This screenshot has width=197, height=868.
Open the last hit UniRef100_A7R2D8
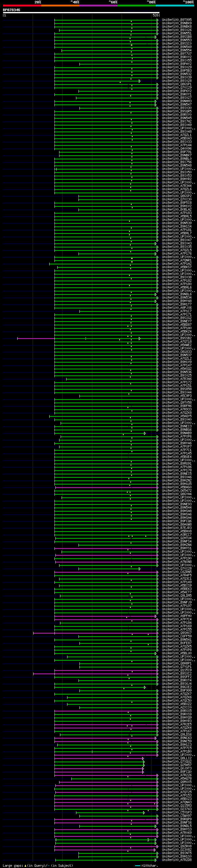point(177,860)
